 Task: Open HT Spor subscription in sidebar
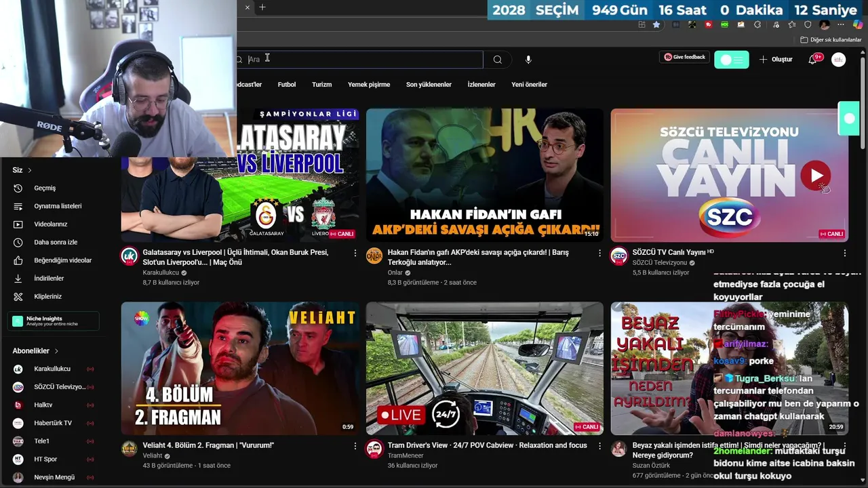(x=53, y=459)
